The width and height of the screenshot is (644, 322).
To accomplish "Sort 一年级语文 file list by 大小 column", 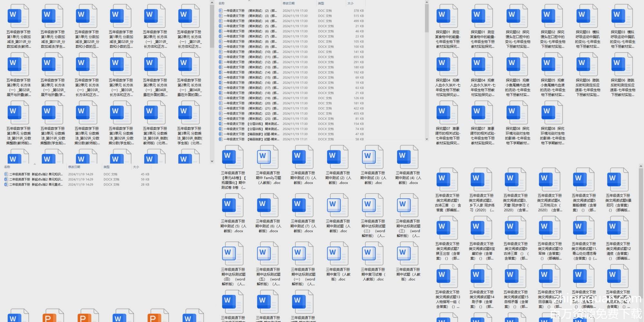I will tap(350, 3).
